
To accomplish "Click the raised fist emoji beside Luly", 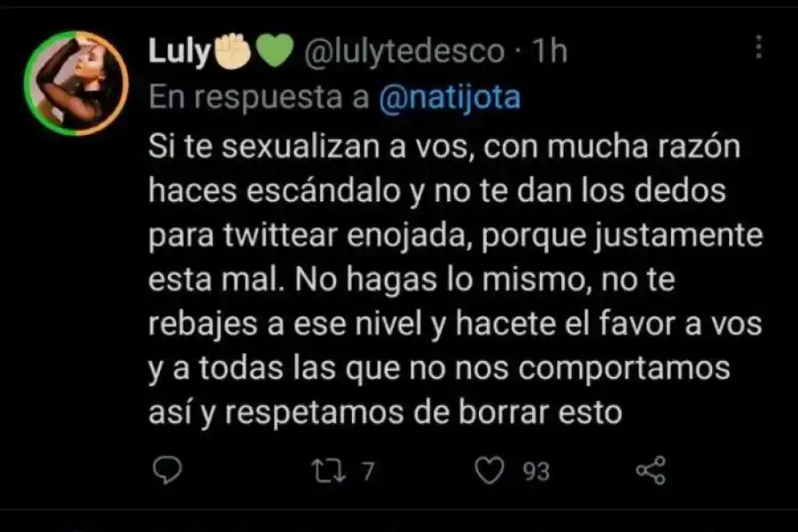I will tap(233, 51).
